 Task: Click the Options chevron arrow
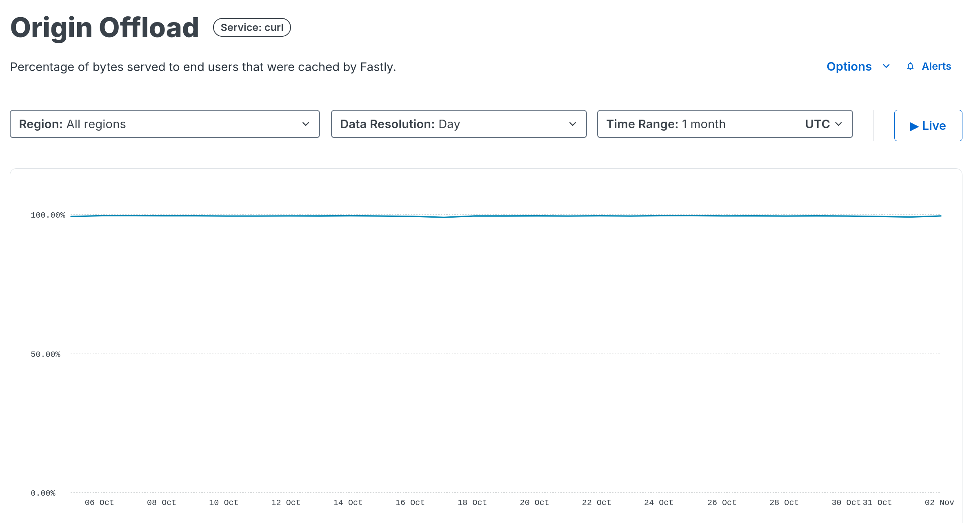point(886,67)
